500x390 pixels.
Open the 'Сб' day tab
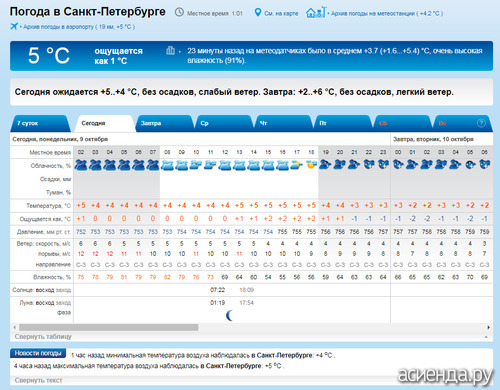pos(403,123)
